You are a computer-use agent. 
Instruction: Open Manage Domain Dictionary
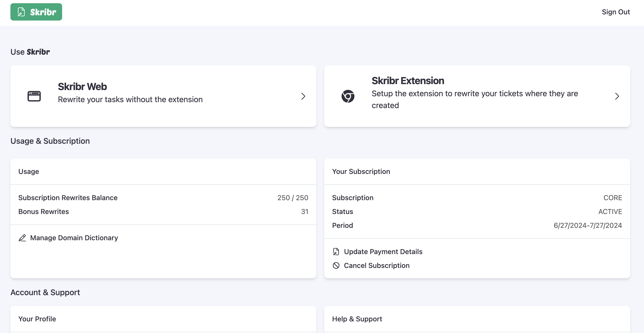74,238
